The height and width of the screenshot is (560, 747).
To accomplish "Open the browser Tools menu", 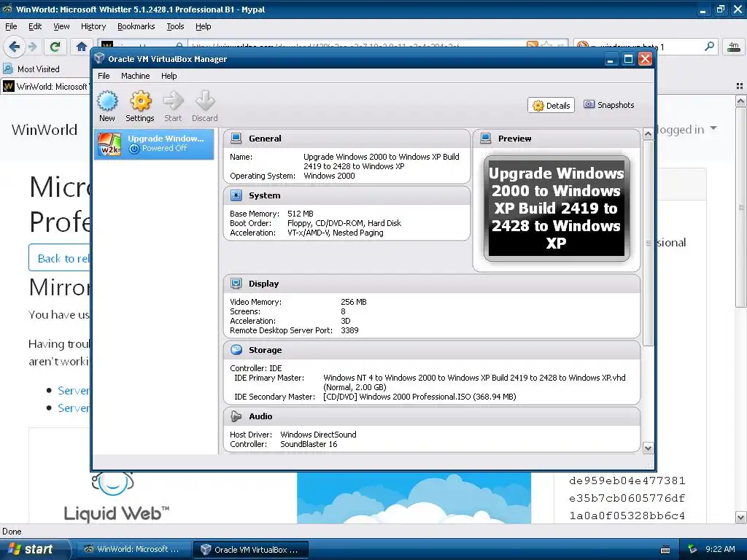I will click(x=175, y=26).
